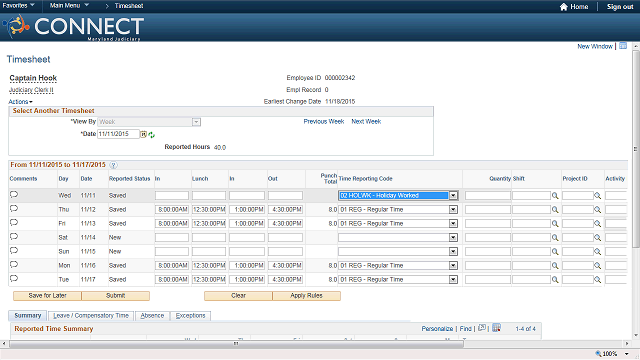
Task: Click View All icon in Reported Time Summary
Action: [x=482, y=328]
